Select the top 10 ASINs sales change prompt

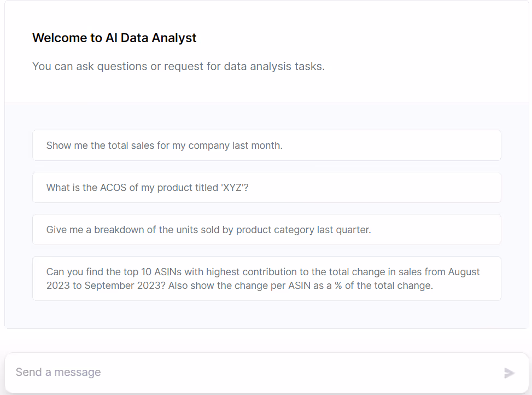[x=266, y=278]
